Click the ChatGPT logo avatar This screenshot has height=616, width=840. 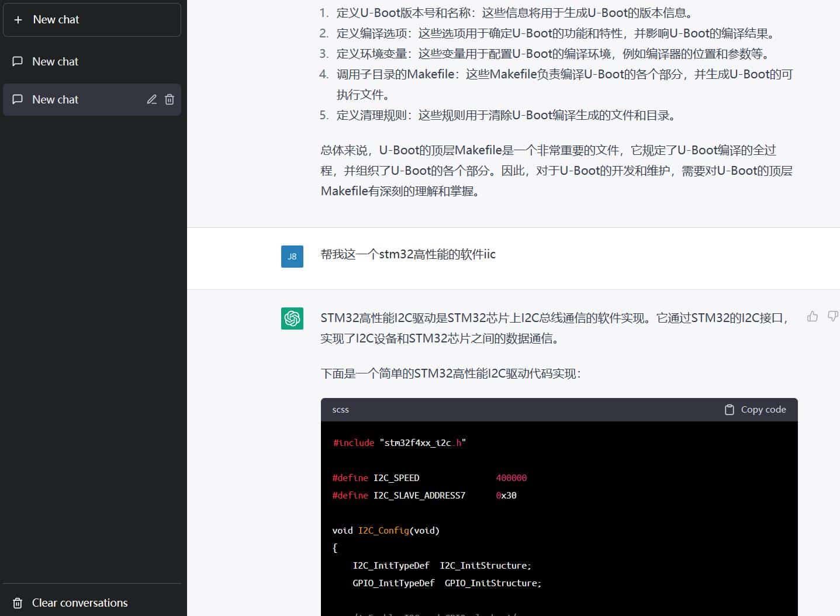click(292, 319)
